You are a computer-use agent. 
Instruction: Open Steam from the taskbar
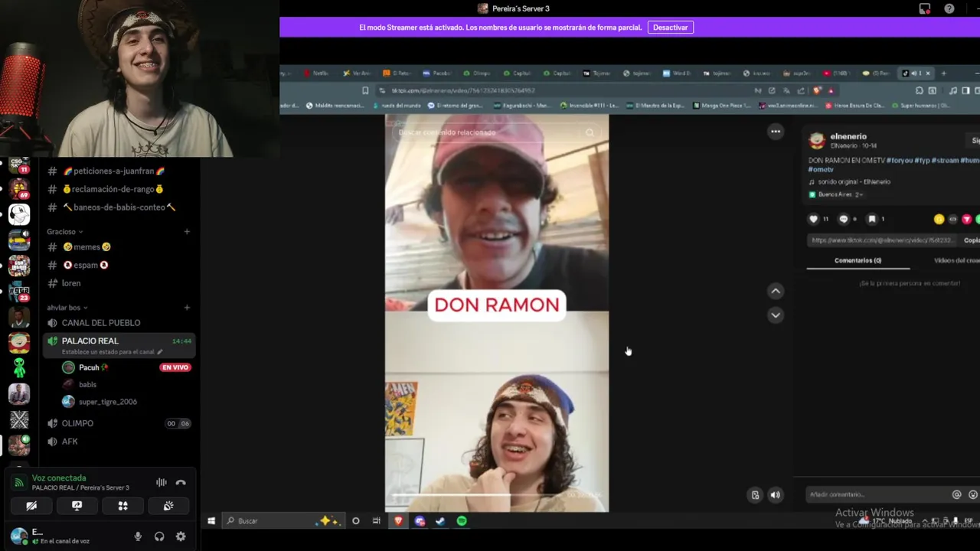pyautogui.click(x=440, y=521)
